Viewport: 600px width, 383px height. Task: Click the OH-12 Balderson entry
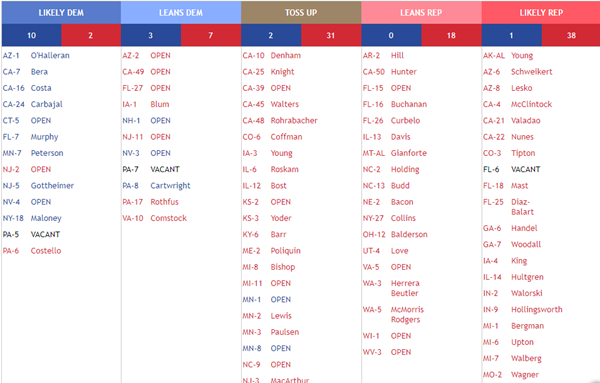click(x=395, y=234)
